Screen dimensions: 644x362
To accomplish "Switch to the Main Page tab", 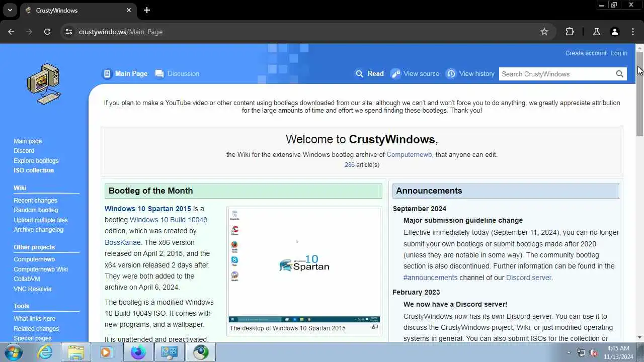I will coord(125,74).
